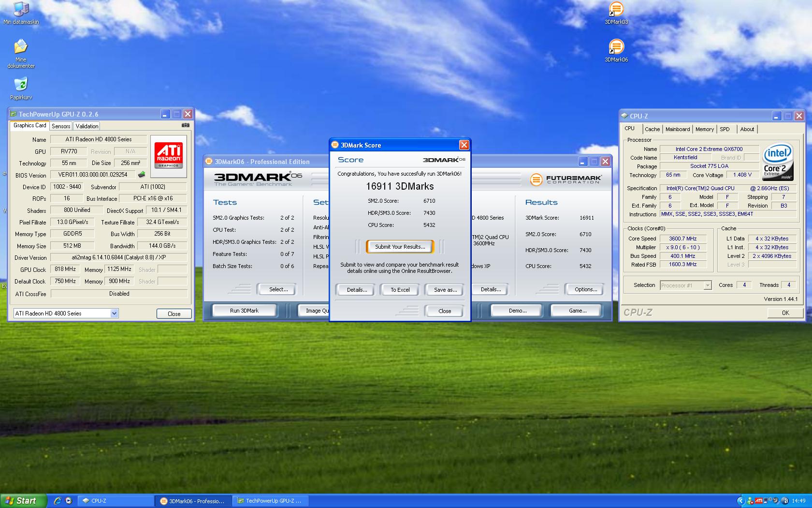
Task: Click the GPU Clock 818 MHz field
Action: click(65, 269)
